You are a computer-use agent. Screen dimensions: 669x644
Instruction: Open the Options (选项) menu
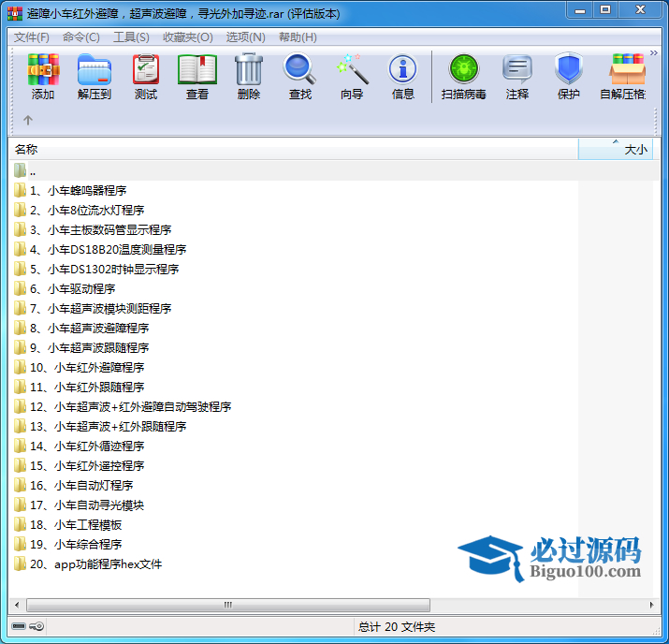245,37
